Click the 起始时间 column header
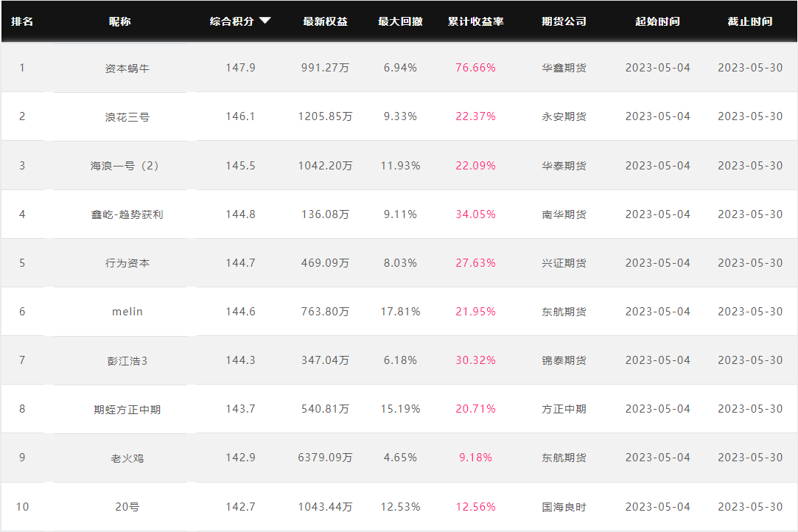 (x=657, y=21)
